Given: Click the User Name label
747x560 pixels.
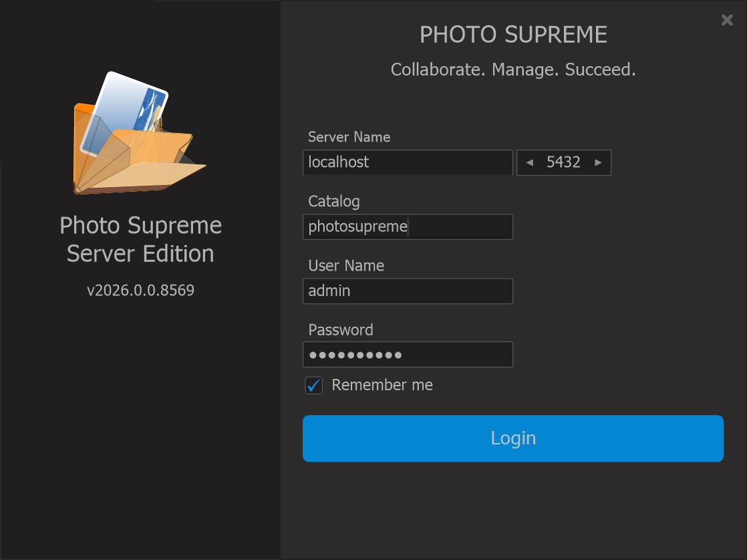Looking at the screenshot, I should click(346, 265).
